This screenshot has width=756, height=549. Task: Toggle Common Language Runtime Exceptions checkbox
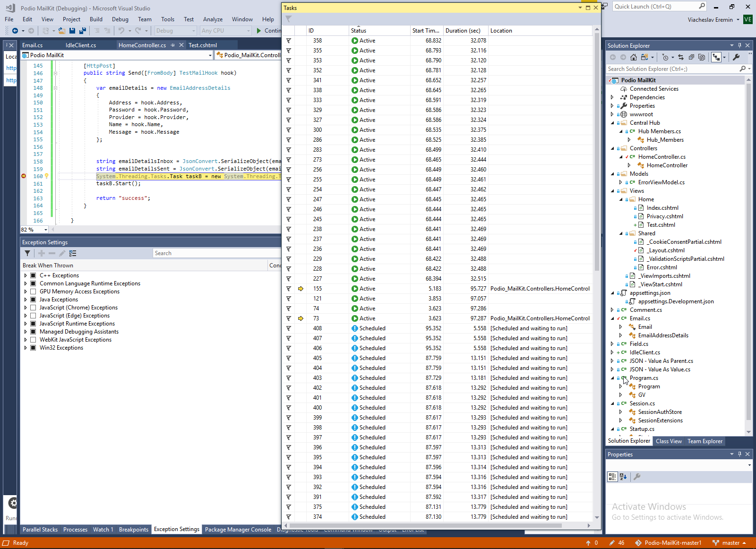pos(33,283)
